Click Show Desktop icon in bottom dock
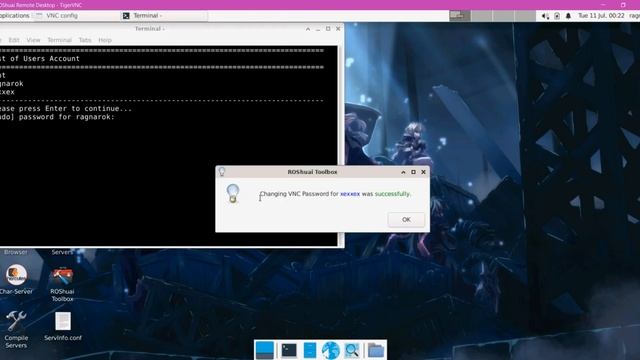The image size is (640, 360). click(264, 350)
